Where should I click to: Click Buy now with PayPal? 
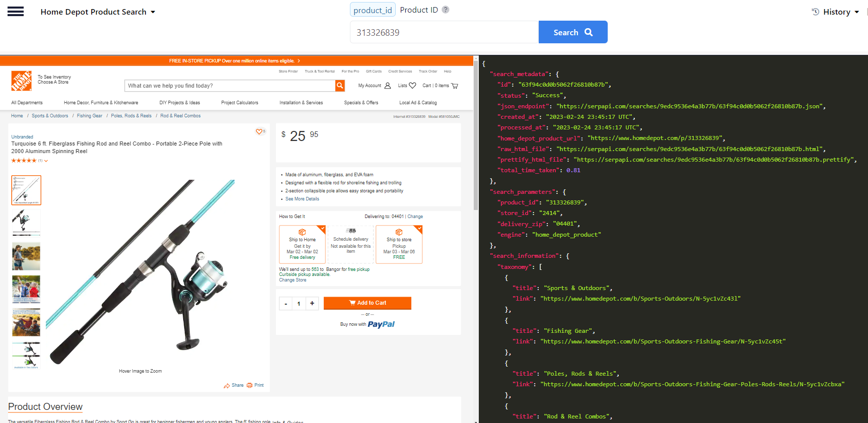click(x=368, y=324)
